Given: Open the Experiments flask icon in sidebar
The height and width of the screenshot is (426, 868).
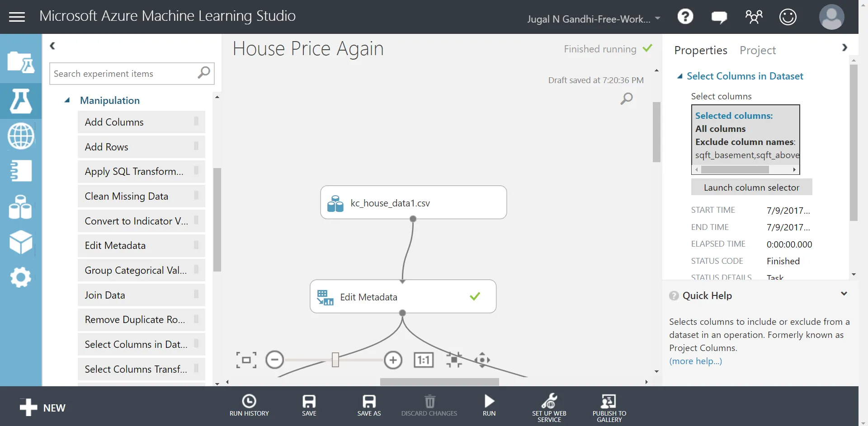Looking at the screenshot, I should pos(21,101).
